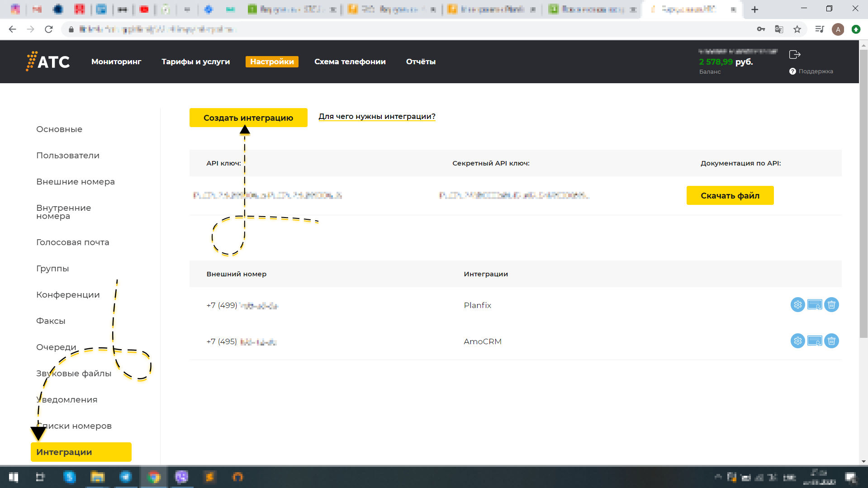The height and width of the screenshot is (488, 868).
Task: Switch to the Мониторинг menu
Action: coord(116,62)
